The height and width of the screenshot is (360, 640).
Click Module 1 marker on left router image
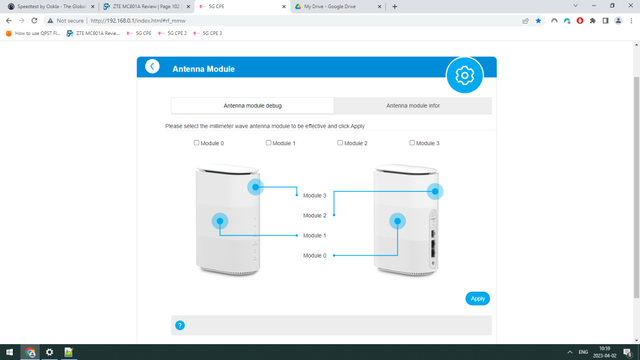(x=220, y=221)
